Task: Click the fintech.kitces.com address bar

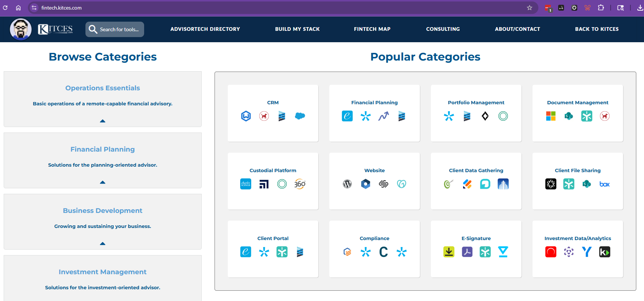Action: (x=282, y=8)
